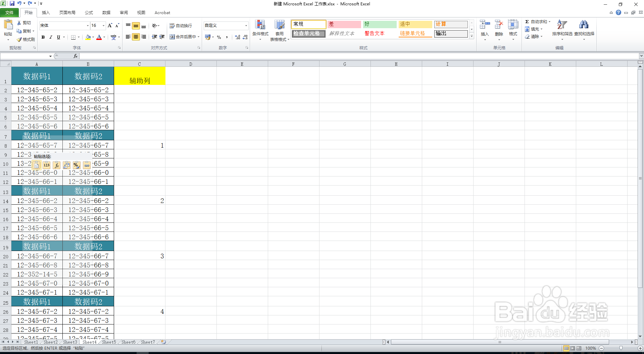The width and height of the screenshot is (644, 354).
Task: Open Conditional Formatting menu
Action: tap(260, 30)
